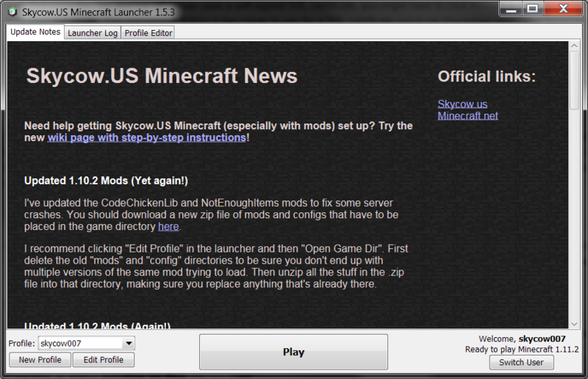Click the news scrollbar up arrow

575,46
